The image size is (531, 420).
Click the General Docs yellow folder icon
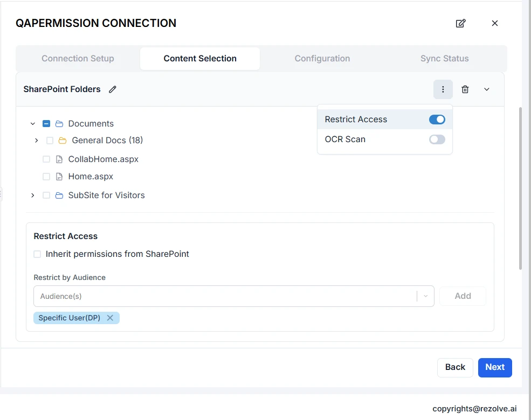click(x=63, y=141)
